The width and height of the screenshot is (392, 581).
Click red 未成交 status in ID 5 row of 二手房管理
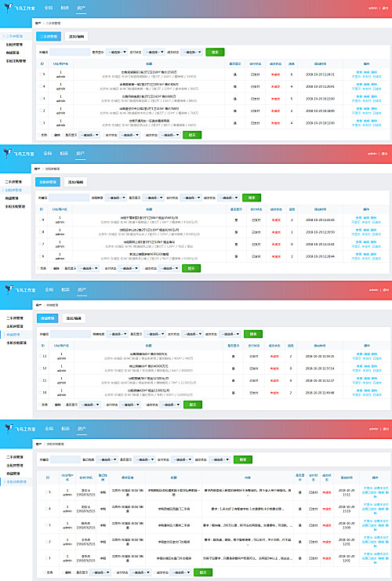tap(275, 74)
